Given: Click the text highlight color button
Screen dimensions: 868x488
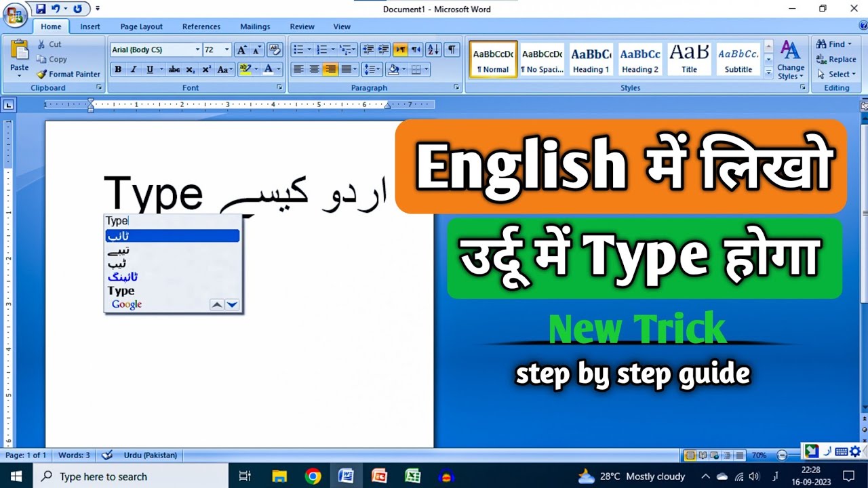Looking at the screenshot, I should pos(245,69).
